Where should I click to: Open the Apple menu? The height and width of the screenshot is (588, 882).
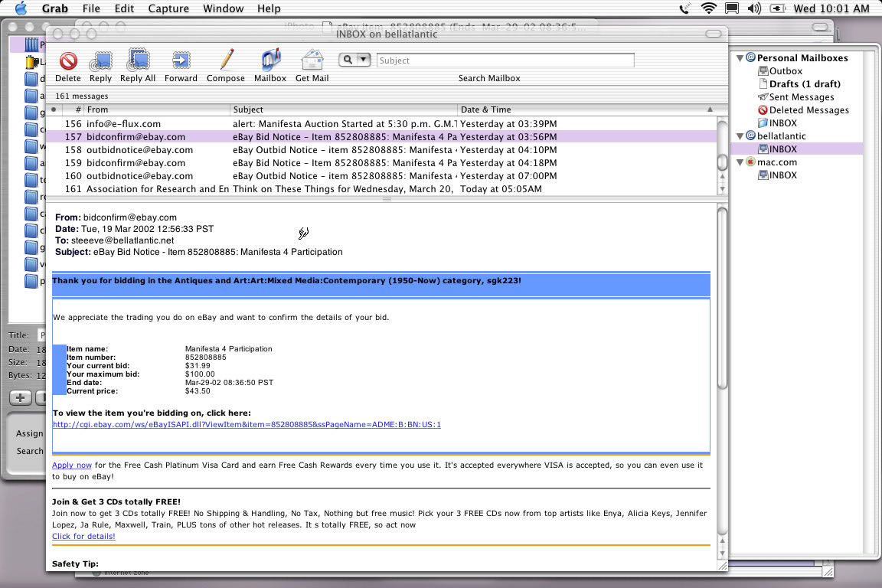click(x=21, y=8)
